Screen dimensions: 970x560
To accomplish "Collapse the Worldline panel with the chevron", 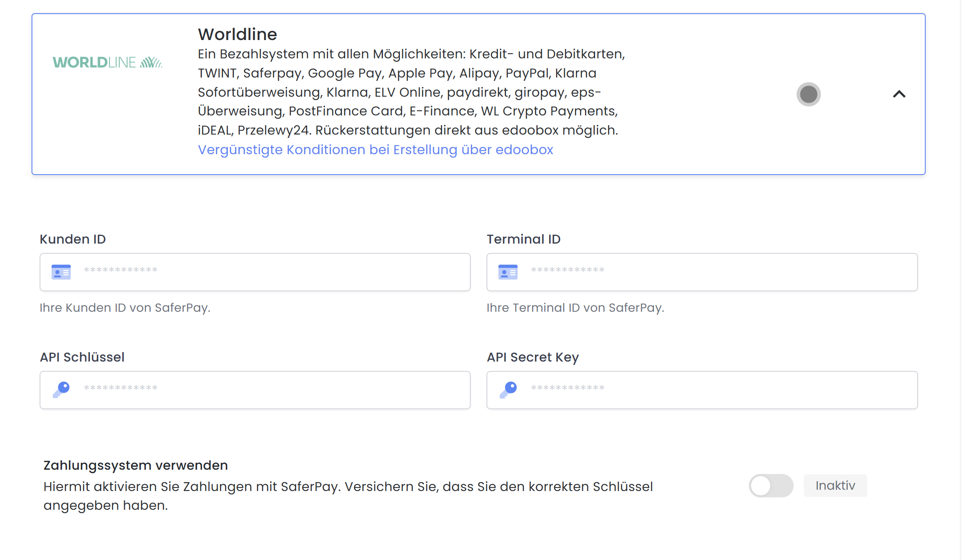I will (x=899, y=94).
